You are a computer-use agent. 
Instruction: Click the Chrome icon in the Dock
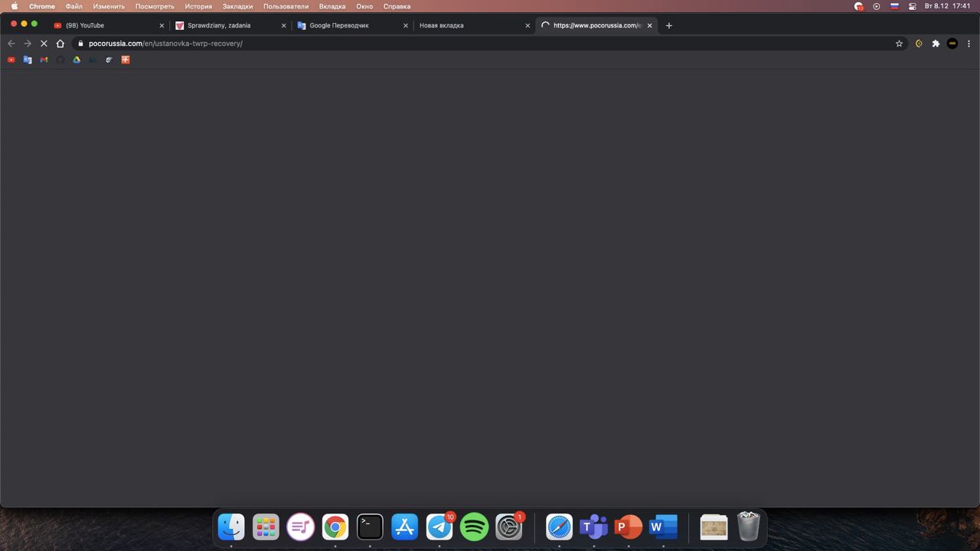tap(335, 527)
